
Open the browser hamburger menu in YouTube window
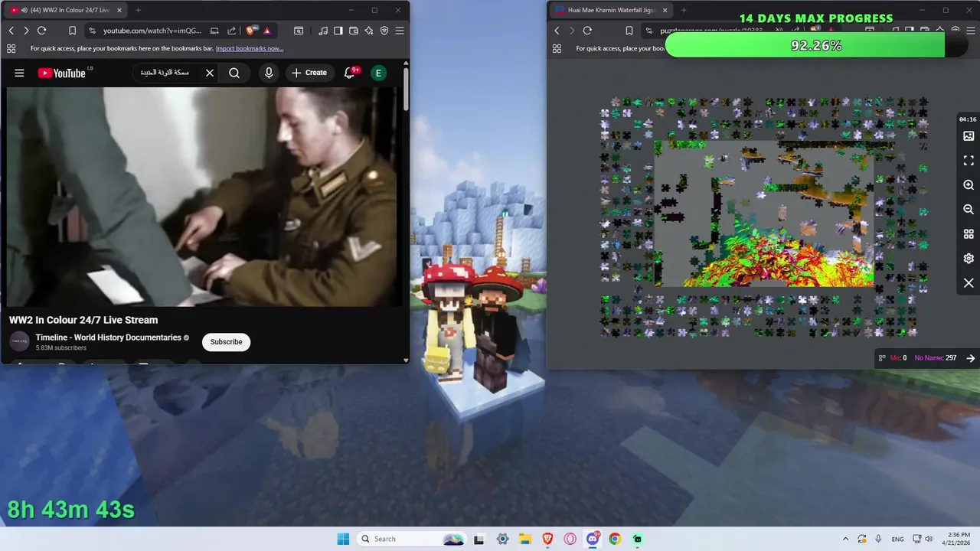coord(400,31)
